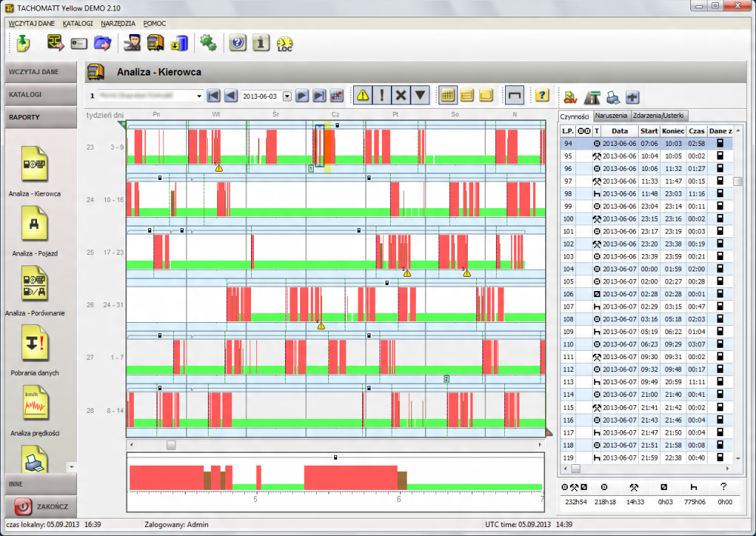Click the ZAKOŃCZ exit button
756x536 pixels.
[41, 506]
